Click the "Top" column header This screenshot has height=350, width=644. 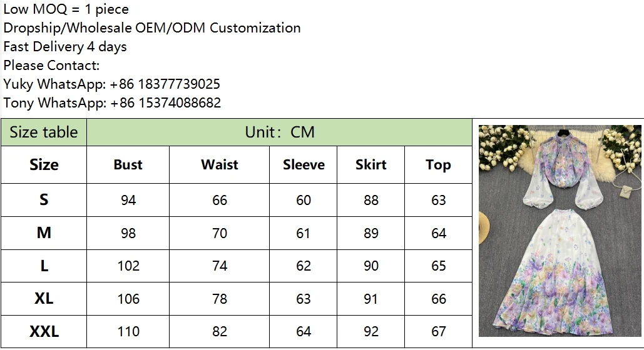[438, 165]
